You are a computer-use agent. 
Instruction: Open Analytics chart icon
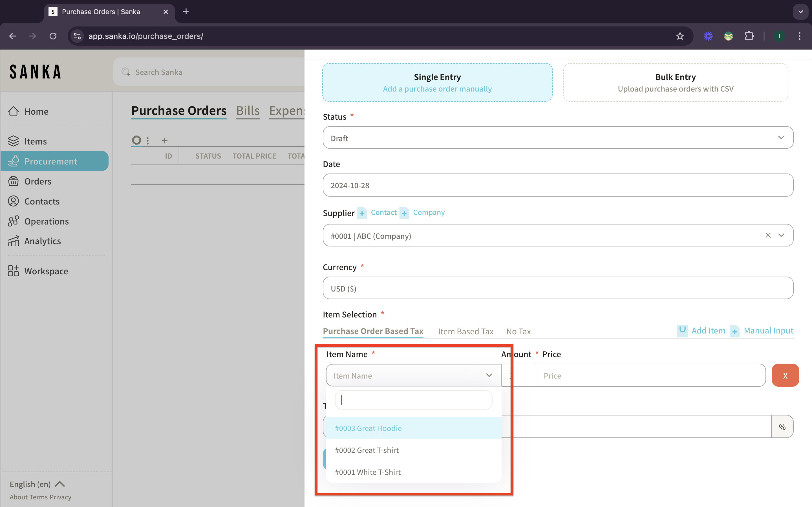click(14, 241)
